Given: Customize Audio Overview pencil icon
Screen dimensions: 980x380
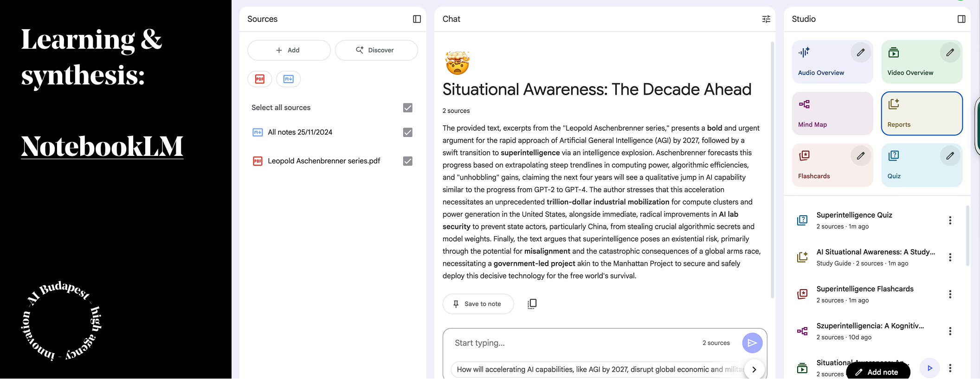Looking at the screenshot, I should click(861, 52).
